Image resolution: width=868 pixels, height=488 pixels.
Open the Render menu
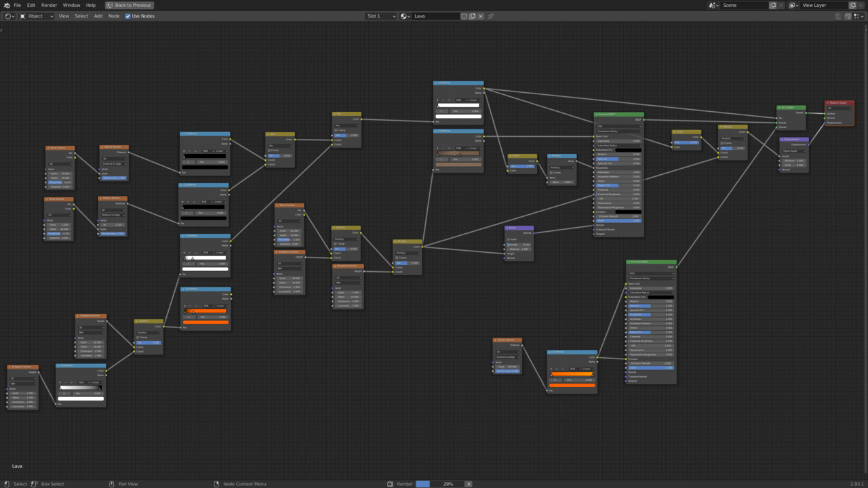tap(49, 5)
